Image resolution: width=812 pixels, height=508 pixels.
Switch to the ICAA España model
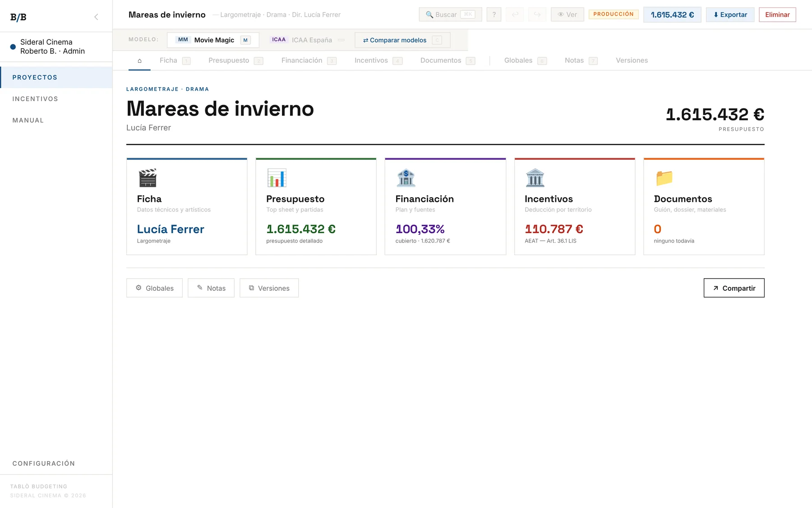click(x=307, y=40)
